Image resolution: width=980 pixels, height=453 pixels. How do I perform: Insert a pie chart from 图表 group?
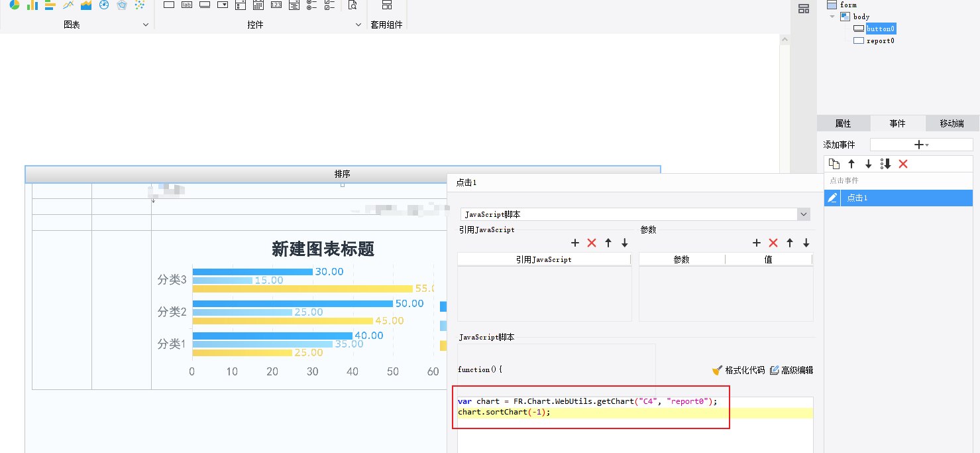tap(15, 5)
